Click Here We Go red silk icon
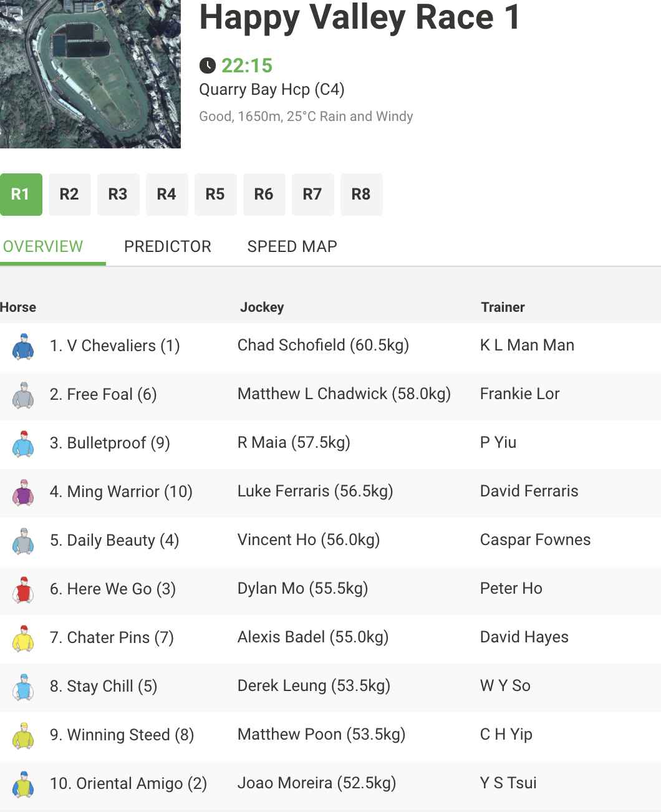The height and width of the screenshot is (812, 661). (24, 589)
